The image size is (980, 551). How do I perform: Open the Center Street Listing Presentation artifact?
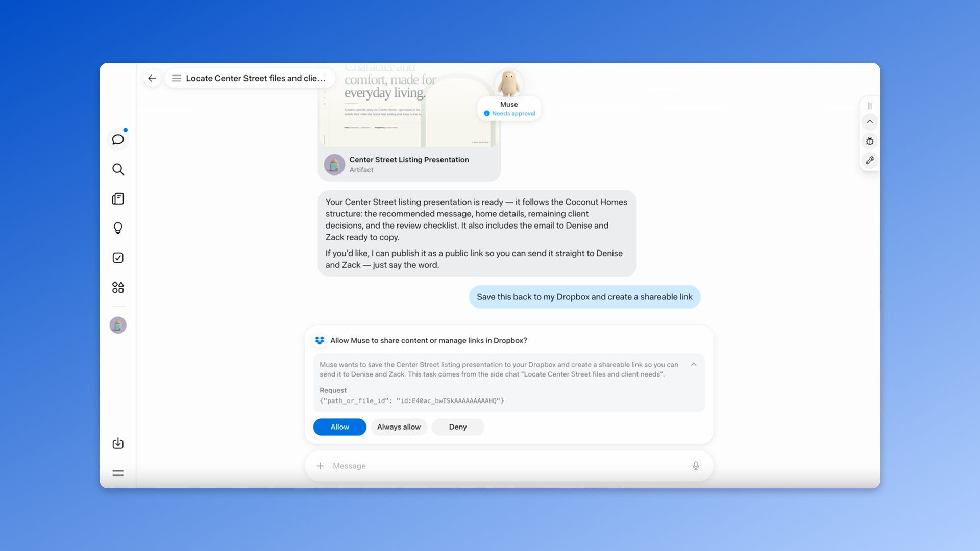coord(409,122)
